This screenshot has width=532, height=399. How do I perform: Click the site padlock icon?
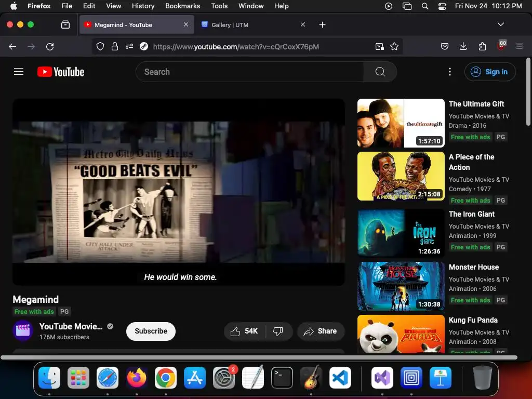click(x=115, y=46)
